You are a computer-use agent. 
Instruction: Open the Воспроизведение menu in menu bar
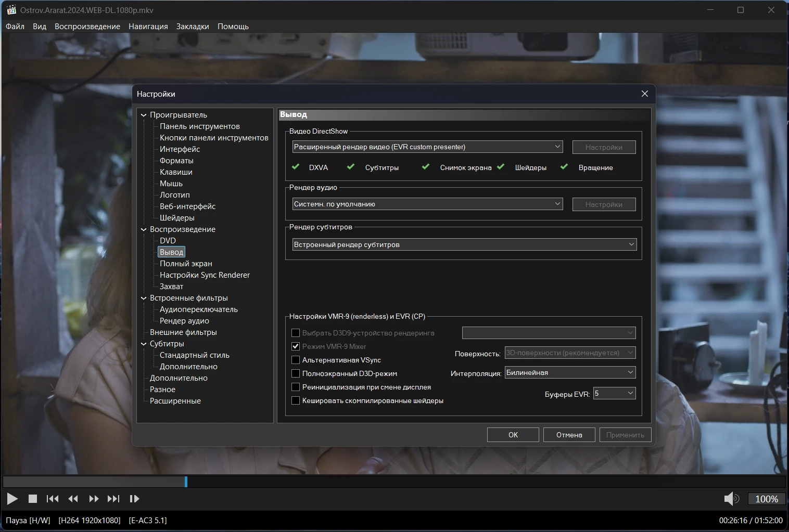click(87, 27)
